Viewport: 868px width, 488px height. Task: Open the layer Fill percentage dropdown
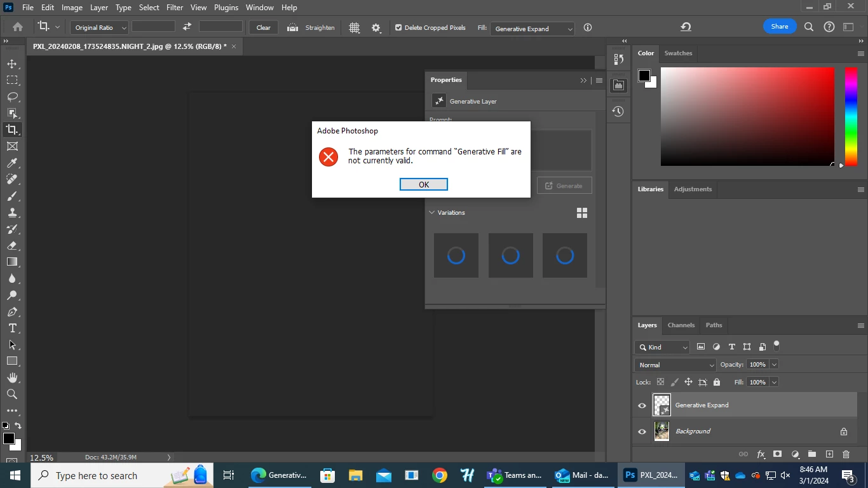tap(774, 382)
